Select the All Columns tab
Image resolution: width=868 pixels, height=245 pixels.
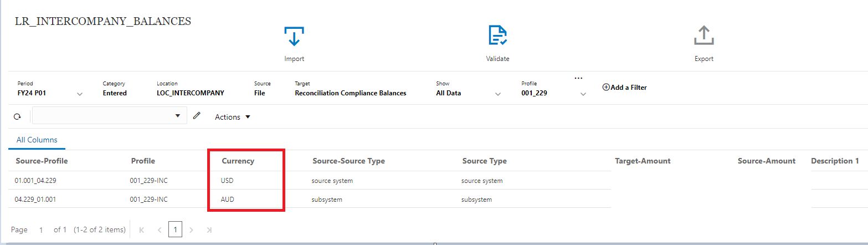click(37, 140)
